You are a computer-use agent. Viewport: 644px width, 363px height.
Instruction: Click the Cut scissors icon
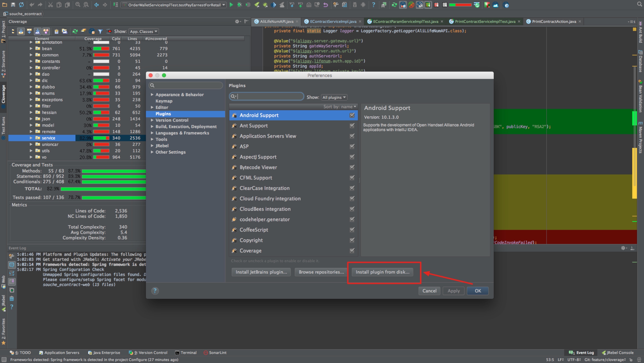coord(50,5)
